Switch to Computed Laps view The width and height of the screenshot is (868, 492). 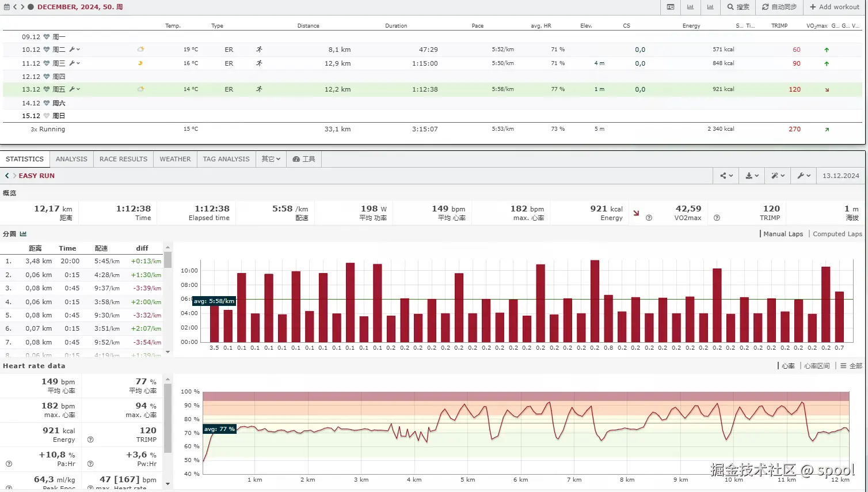(x=837, y=234)
